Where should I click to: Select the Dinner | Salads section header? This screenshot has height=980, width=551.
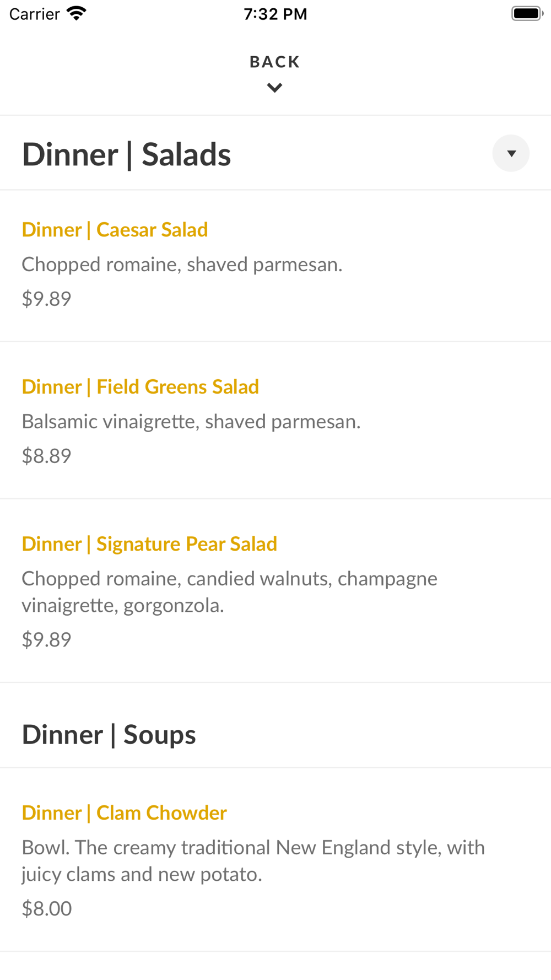click(x=126, y=154)
